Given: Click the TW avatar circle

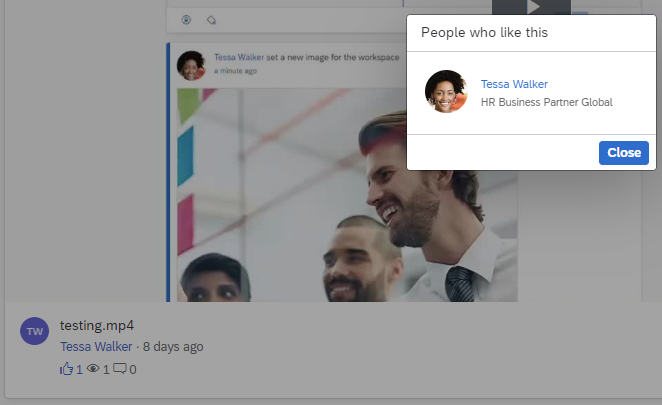Looking at the screenshot, I should 35,331.
